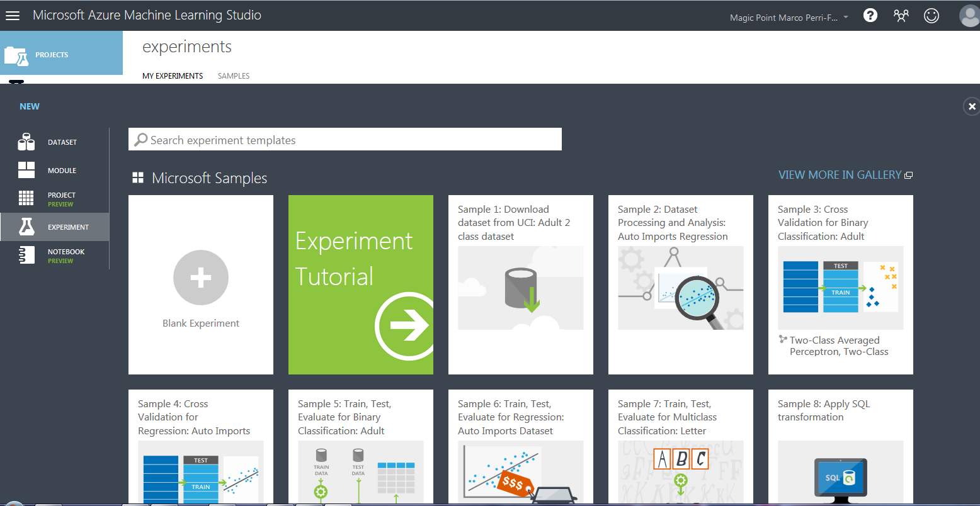Click the Experiment flask icon
980x506 pixels.
pos(26,227)
